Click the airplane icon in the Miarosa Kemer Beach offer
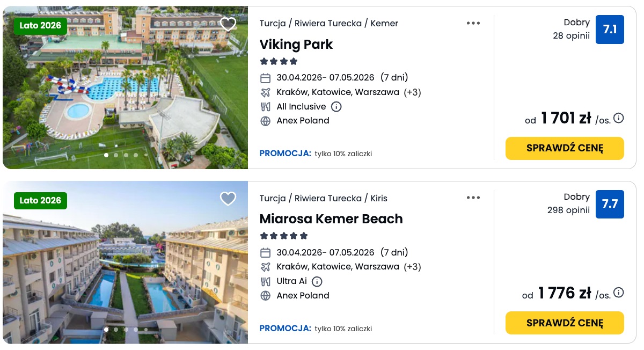 [265, 267]
